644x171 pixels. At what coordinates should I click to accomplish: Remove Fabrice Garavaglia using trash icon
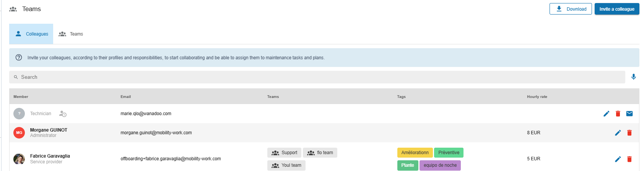tap(629, 159)
